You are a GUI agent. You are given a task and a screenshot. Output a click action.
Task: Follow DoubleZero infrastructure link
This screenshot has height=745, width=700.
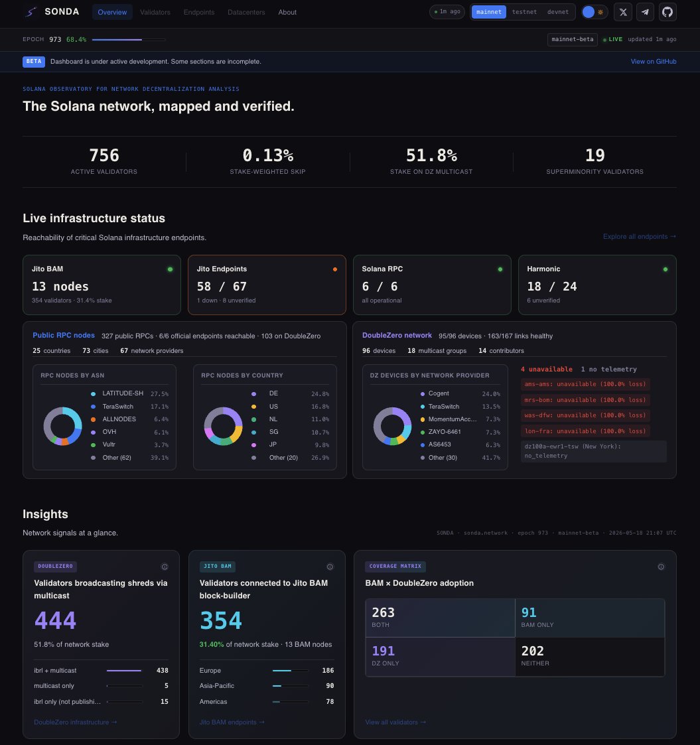coord(76,722)
